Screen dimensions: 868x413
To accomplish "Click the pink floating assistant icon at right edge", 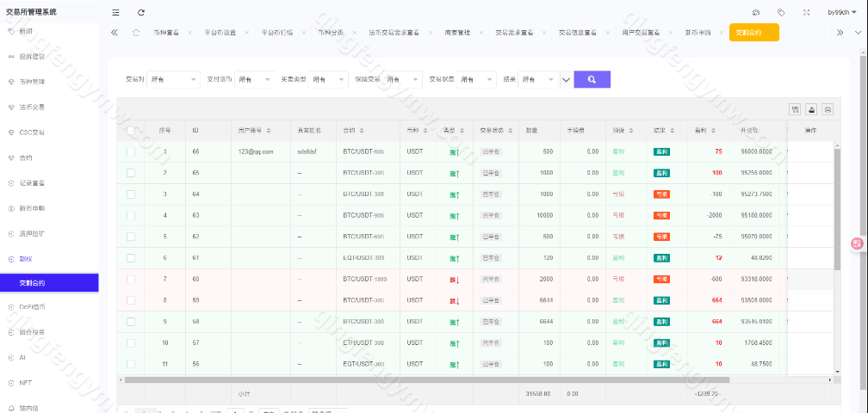I will (858, 243).
